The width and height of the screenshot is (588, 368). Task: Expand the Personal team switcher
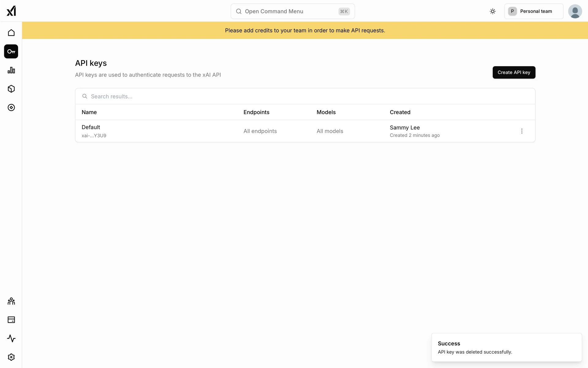533,11
